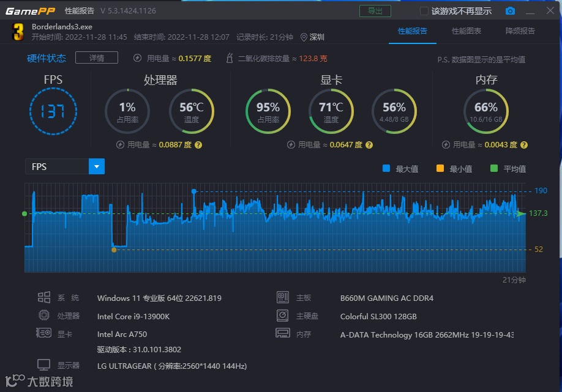Click help icon beside GPU power 0.0647
Viewport: 562px width, 392px height.
click(369, 145)
